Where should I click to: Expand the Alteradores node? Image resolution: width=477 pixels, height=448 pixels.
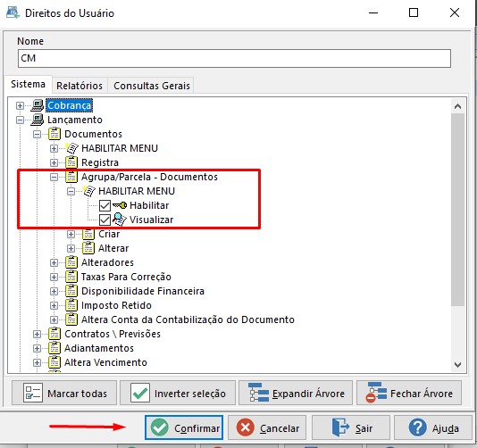pyautogui.click(x=54, y=262)
